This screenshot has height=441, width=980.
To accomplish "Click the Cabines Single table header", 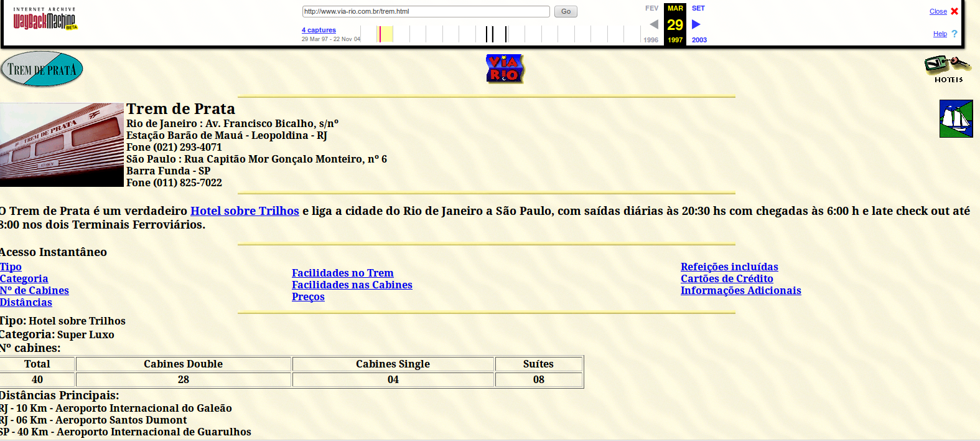I will 393,364.
